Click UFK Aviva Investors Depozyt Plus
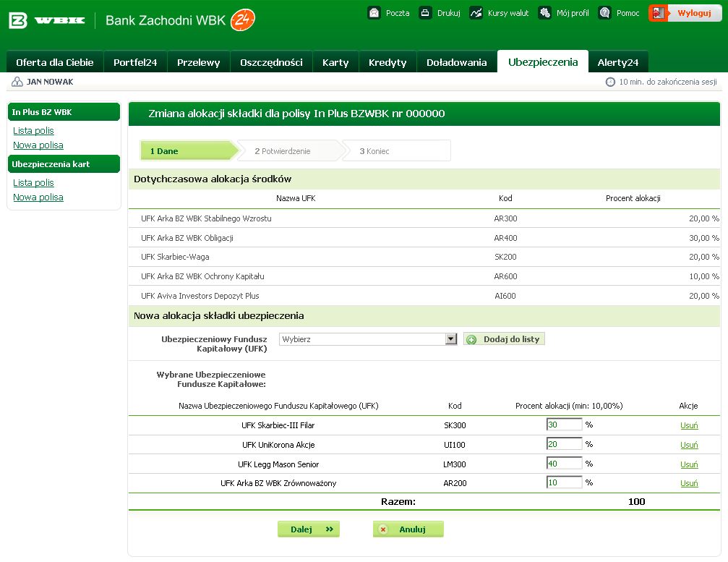This screenshot has height=562, width=728. tap(200, 296)
